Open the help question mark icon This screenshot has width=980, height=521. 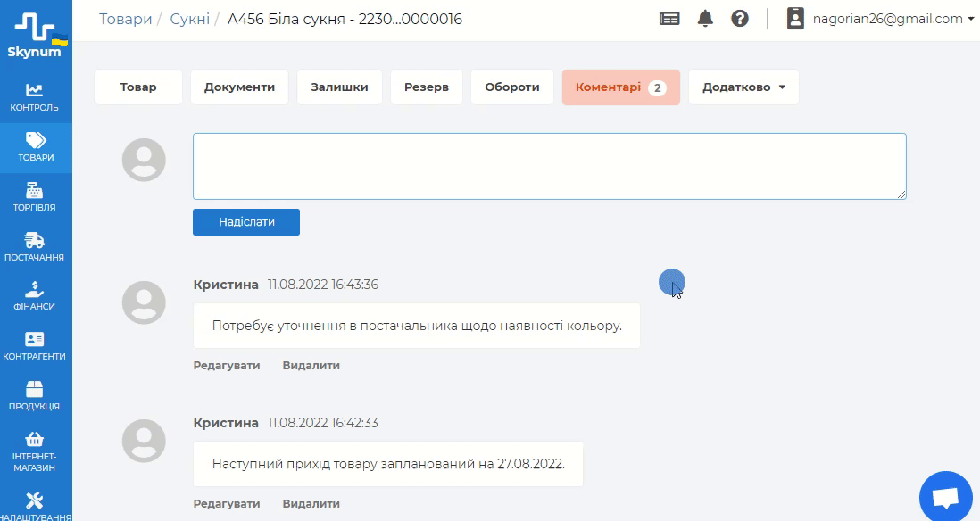[x=740, y=19]
